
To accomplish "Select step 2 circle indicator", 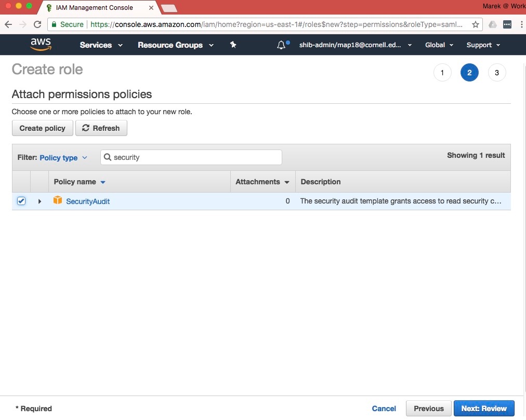I will [469, 72].
